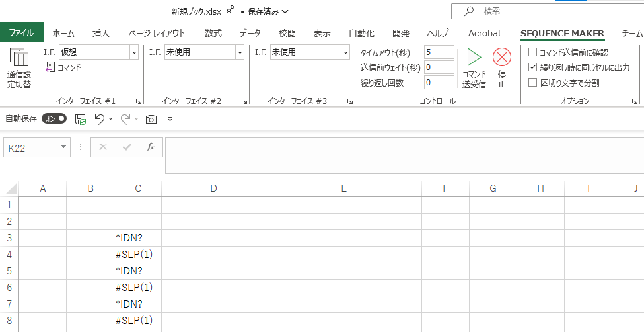
Task: Click the formula bar input area
Action: [404, 155]
